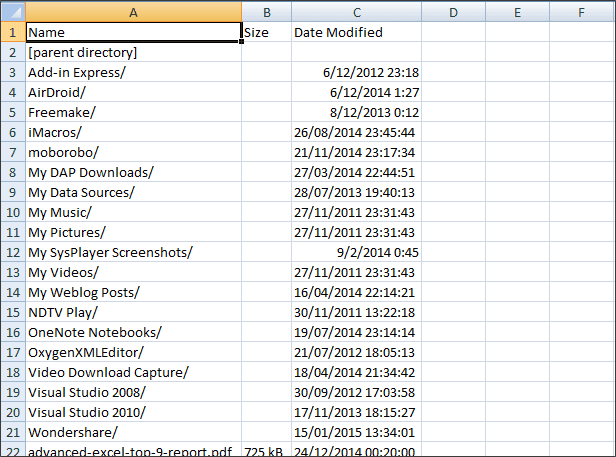Select the date 18/04/2014 21:34:42 cell
This screenshot has width=616, height=457.
(x=356, y=372)
